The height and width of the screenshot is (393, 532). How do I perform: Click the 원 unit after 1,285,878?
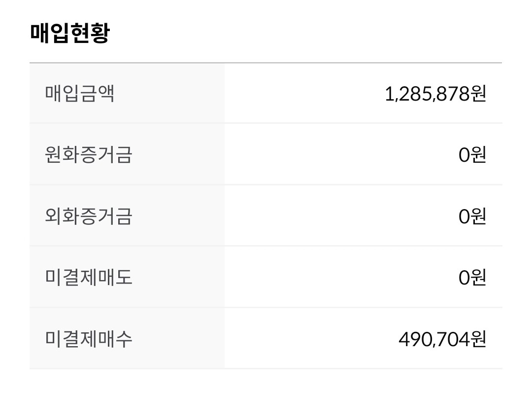click(479, 94)
